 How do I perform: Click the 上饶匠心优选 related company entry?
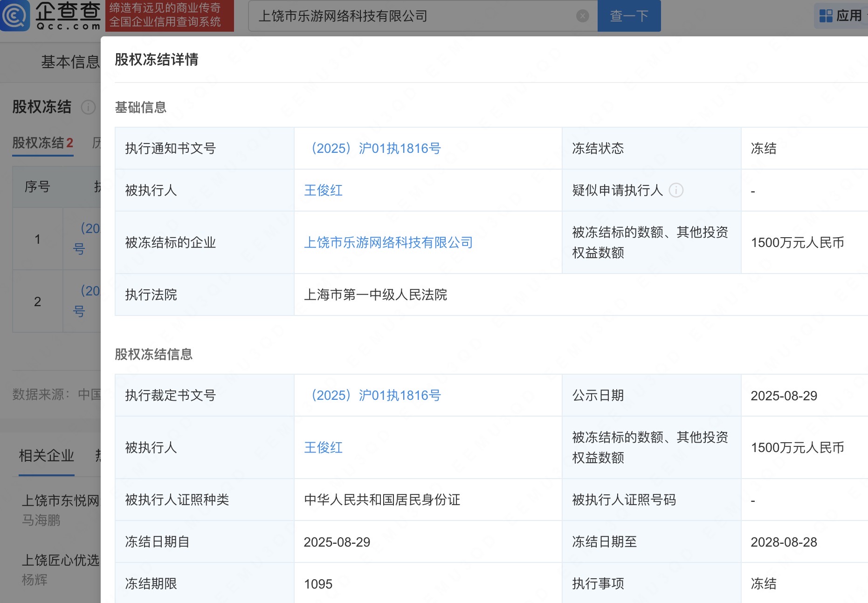pyautogui.click(x=61, y=560)
